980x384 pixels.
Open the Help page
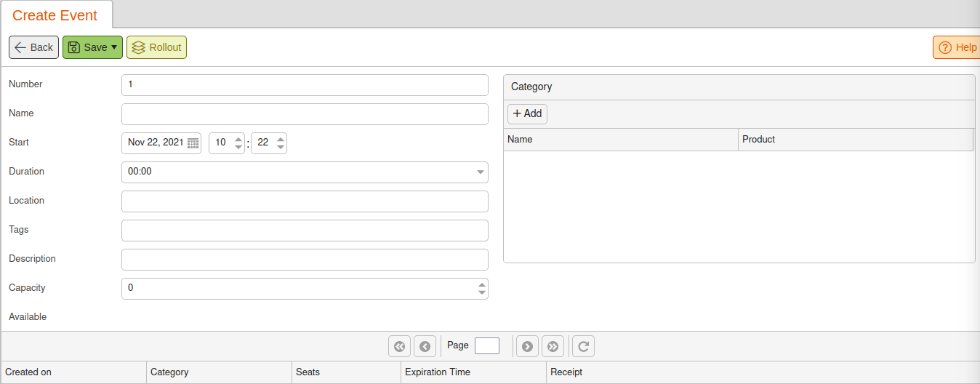point(957,47)
